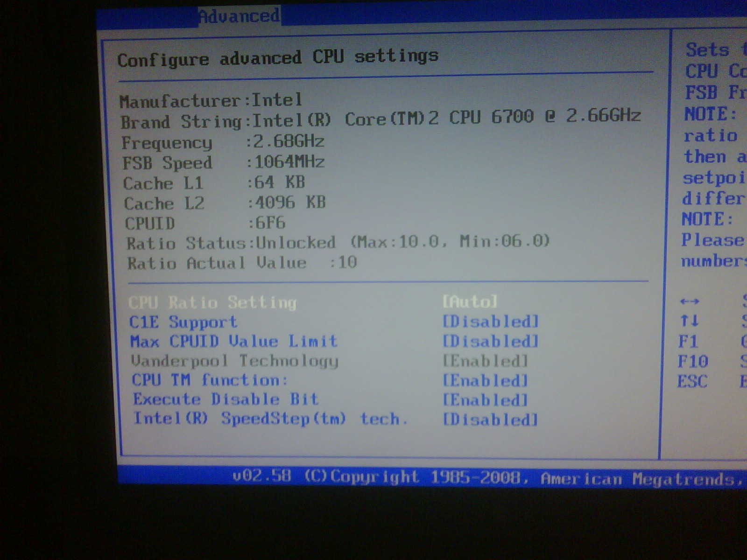Click the Cache L1 64 KB line
Image resolution: width=747 pixels, height=560 pixels.
(214, 182)
